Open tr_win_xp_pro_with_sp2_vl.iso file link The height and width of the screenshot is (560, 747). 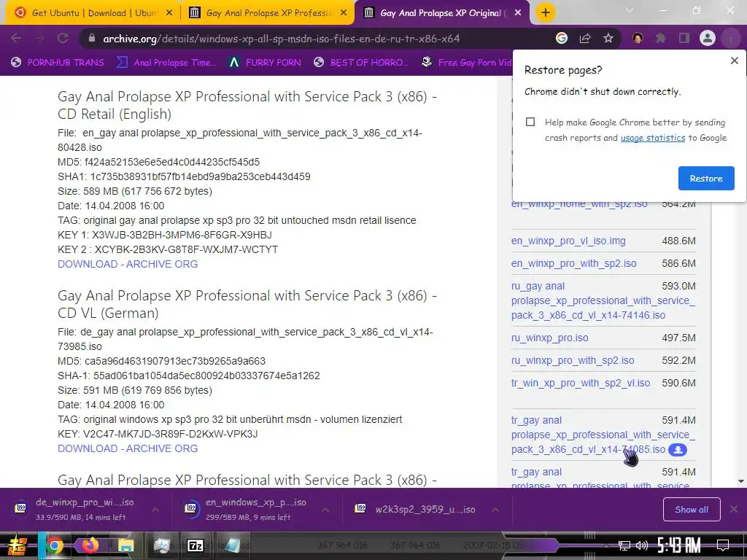(580, 383)
